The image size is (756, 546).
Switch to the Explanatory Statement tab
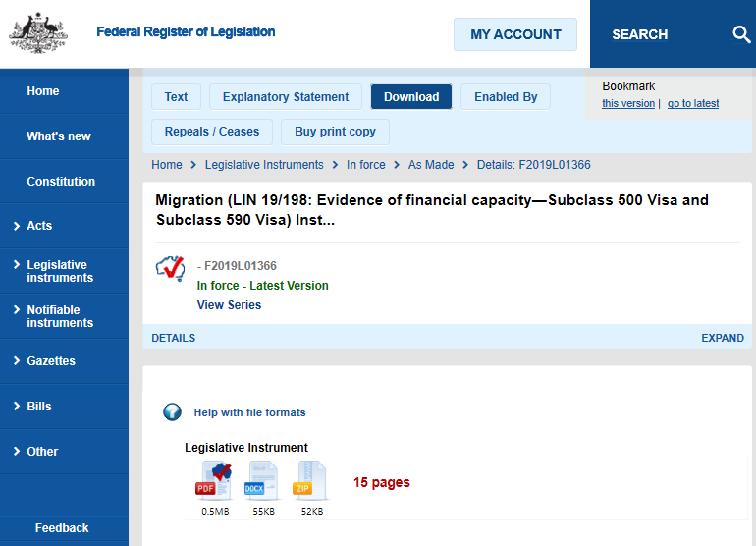pos(286,97)
